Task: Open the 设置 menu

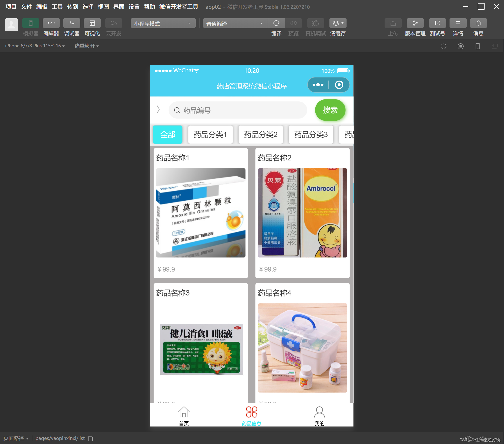Action: tap(134, 7)
